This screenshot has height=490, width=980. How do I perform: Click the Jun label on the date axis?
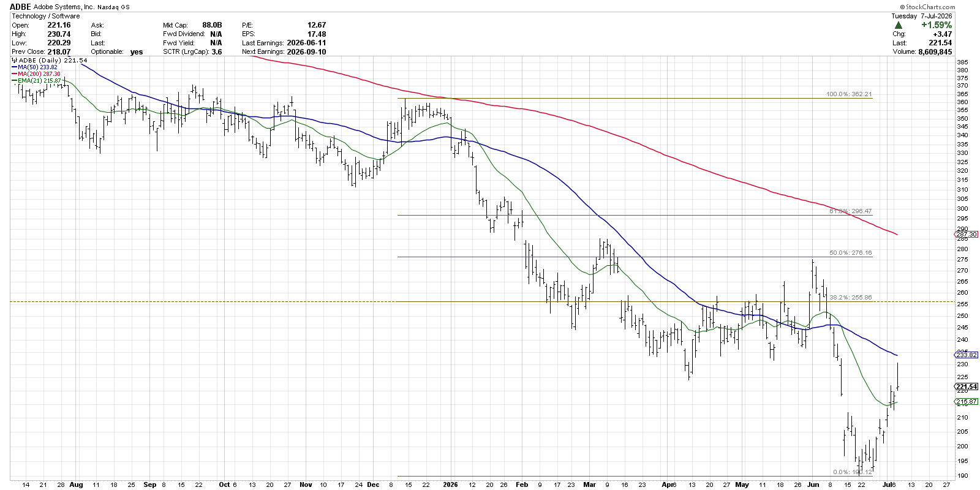813,484
